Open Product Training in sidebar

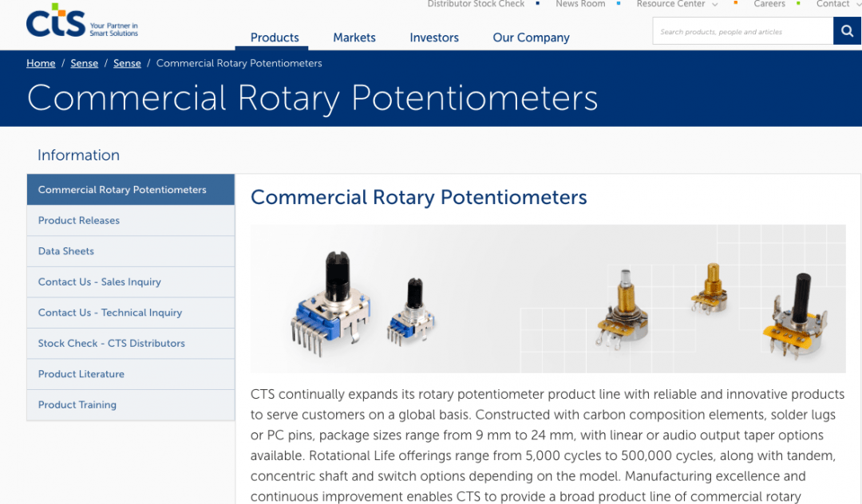(x=131, y=404)
